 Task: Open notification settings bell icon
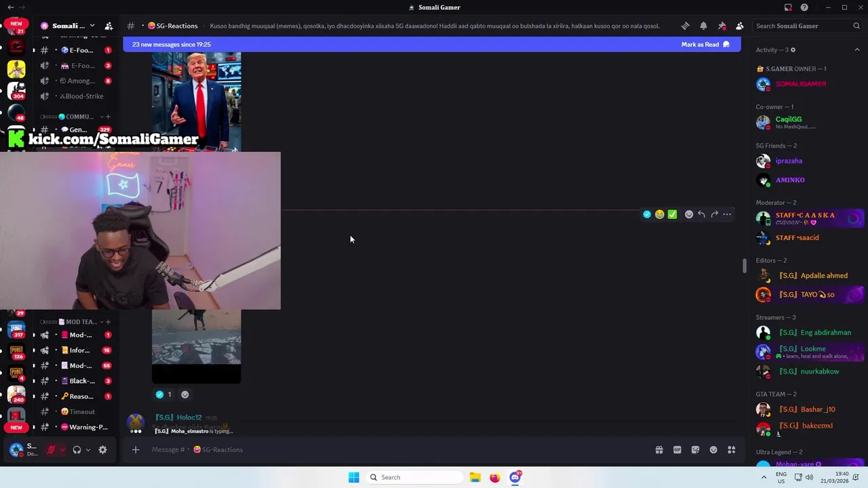[703, 26]
